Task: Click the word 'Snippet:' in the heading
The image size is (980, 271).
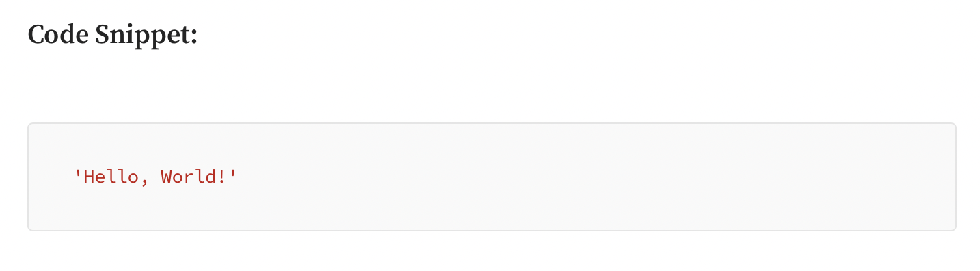Action: 146,36
